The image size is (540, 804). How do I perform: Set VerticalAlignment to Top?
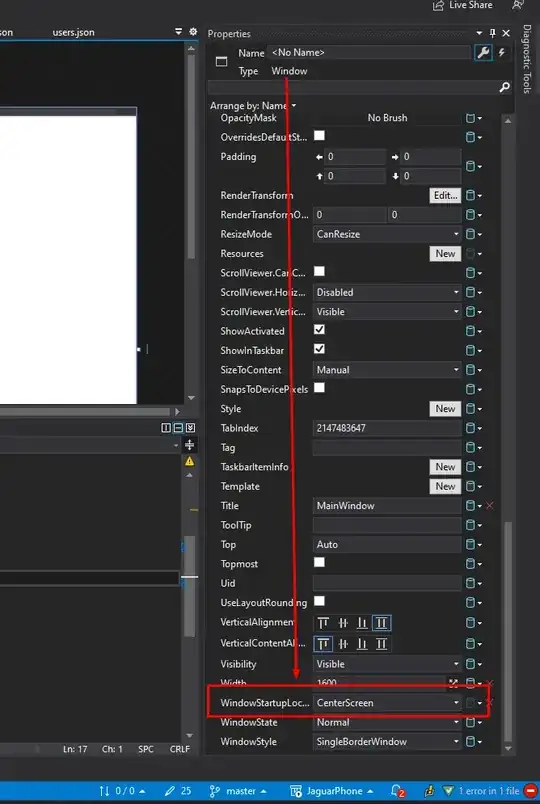point(323,623)
